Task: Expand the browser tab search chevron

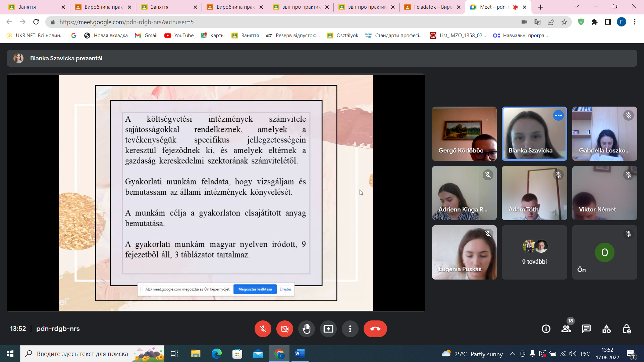Action: [x=577, y=6]
